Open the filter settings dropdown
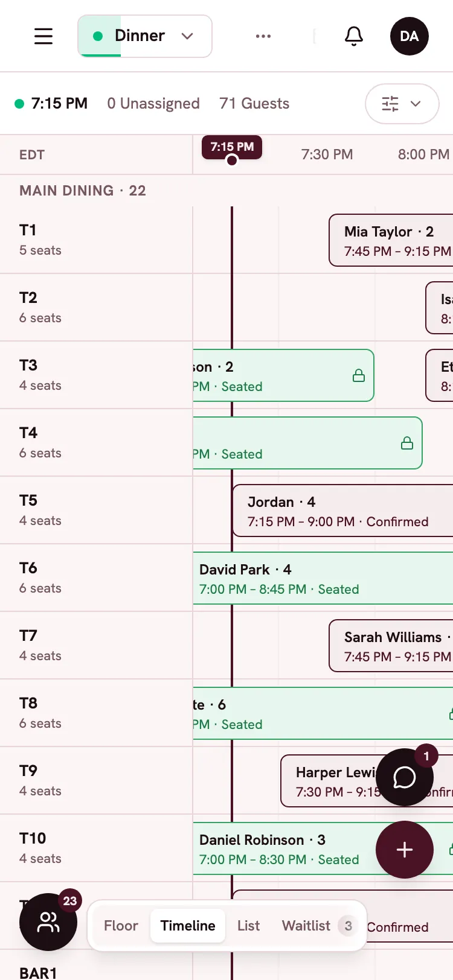Viewport: 453px width, 980px height. [402, 104]
